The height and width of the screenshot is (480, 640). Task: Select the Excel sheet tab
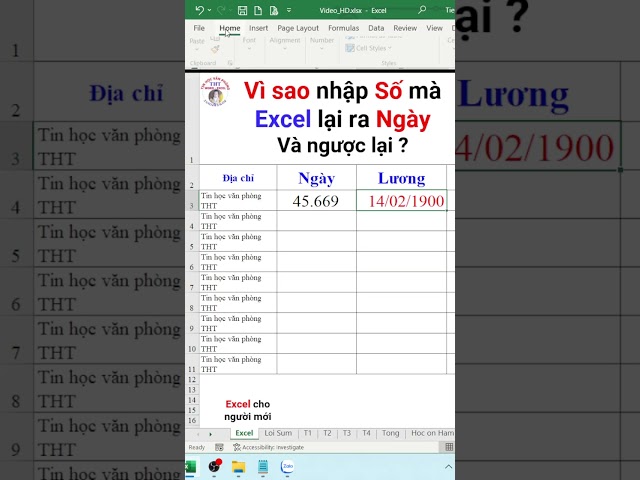(244, 433)
